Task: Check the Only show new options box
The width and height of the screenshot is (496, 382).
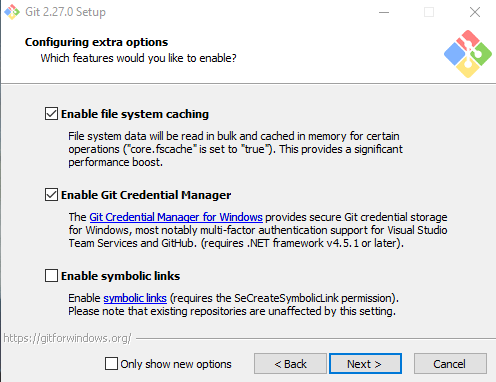Action: pos(111,364)
